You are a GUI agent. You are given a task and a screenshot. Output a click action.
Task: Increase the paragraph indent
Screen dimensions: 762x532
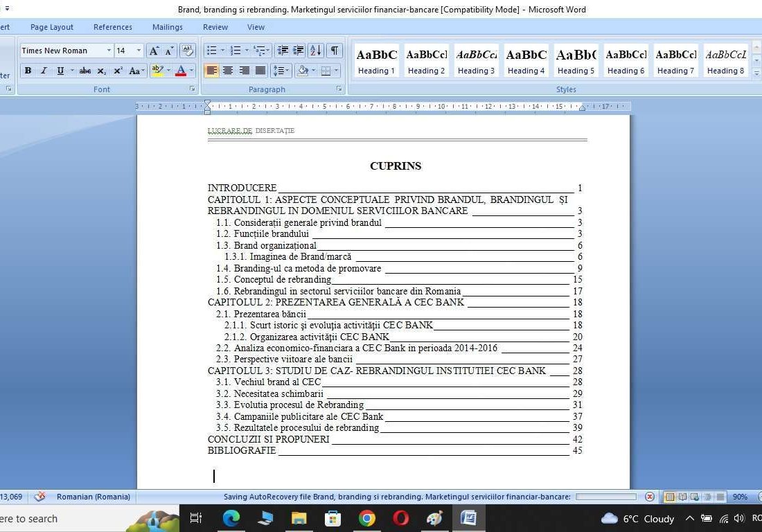[299, 51]
